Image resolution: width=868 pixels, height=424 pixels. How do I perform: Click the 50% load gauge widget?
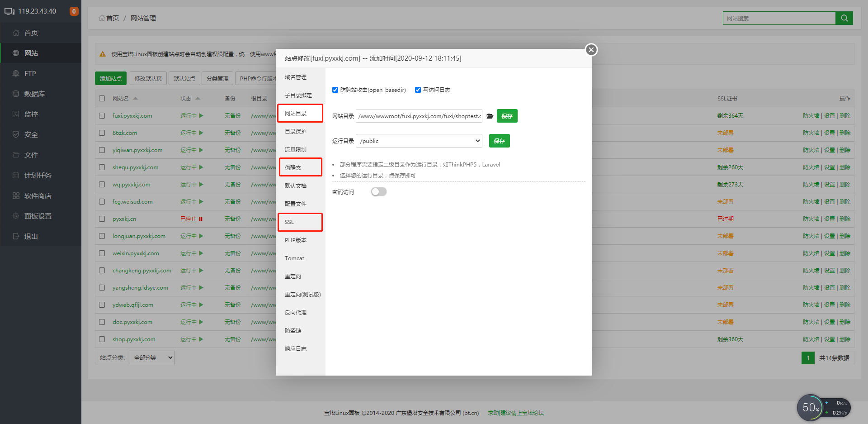(811, 407)
